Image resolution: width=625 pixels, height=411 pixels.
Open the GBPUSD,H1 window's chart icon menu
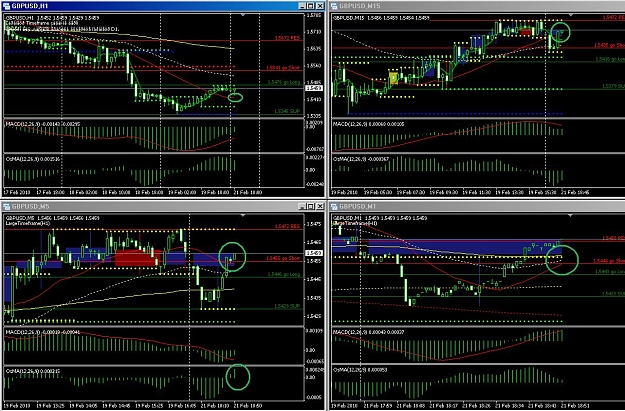coord(6,6)
